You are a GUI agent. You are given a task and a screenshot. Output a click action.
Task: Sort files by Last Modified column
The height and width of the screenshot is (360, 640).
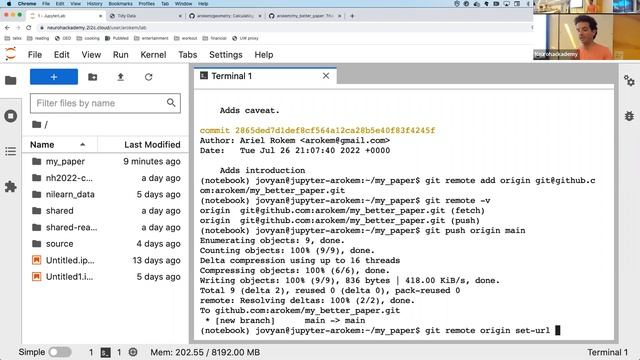pyautogui.click(x=152, y=144)
